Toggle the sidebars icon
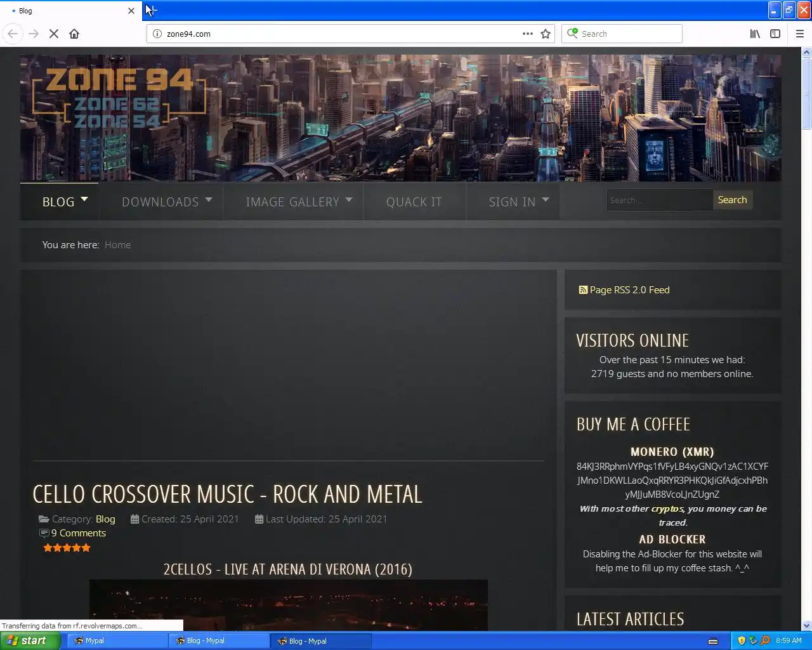This screenshot has width=812, height=650. pyautogui.click(x=775, y=34)
